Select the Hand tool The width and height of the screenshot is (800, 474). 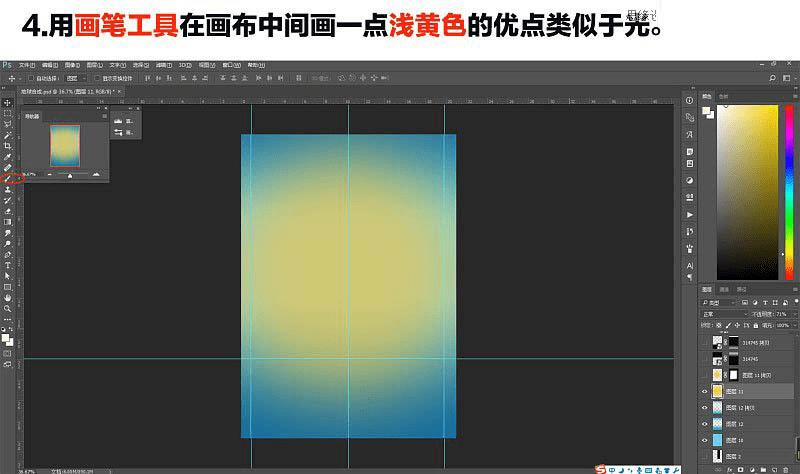[x=8, y=297]
